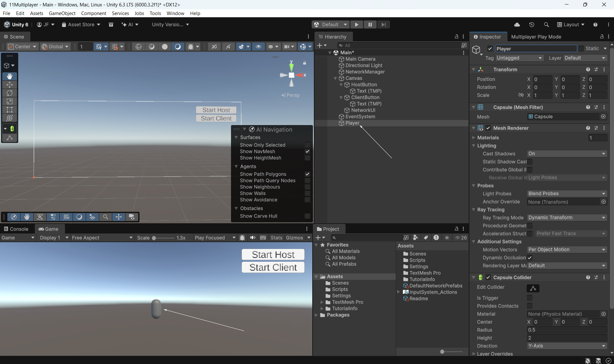Open the Tag dropdown showing Untagged

pos(519,58)
